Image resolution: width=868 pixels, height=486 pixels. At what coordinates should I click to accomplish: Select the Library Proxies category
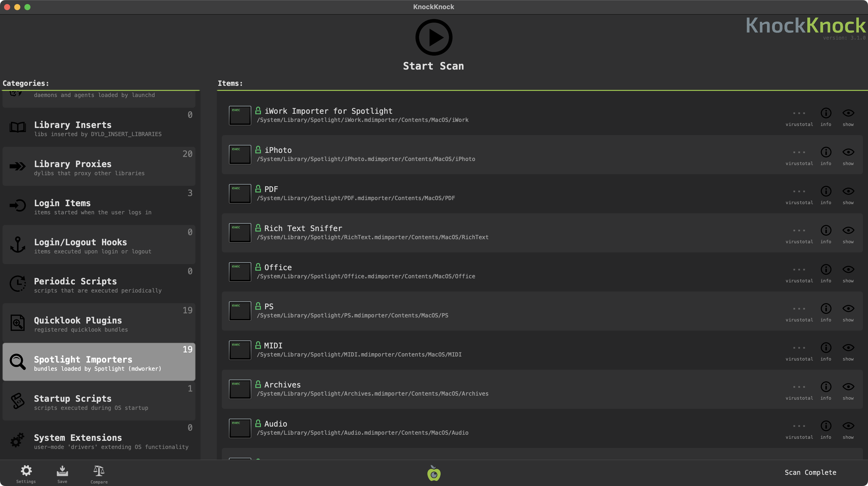(99, 167)
